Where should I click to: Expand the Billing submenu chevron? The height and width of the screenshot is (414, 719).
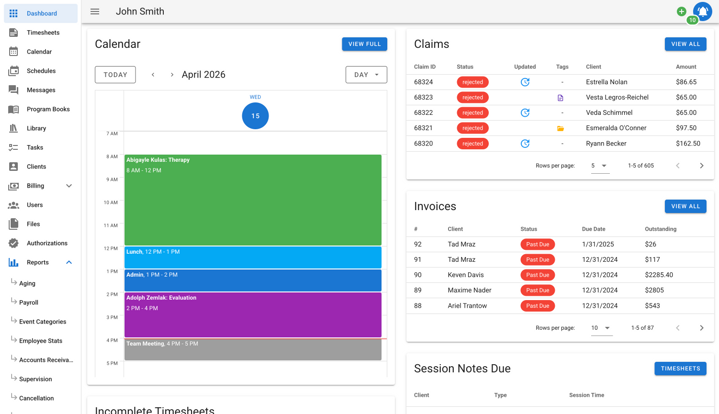point(69,186)
